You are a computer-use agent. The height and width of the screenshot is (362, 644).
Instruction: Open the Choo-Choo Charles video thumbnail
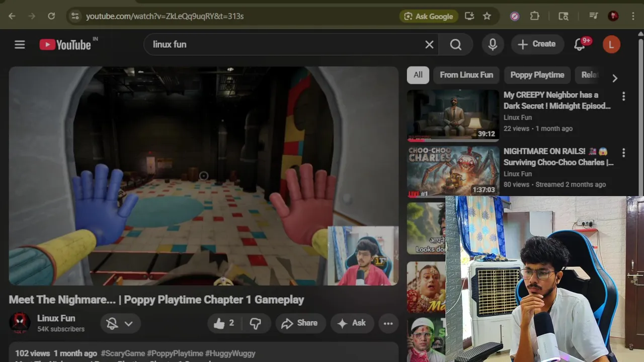(453, 171)
